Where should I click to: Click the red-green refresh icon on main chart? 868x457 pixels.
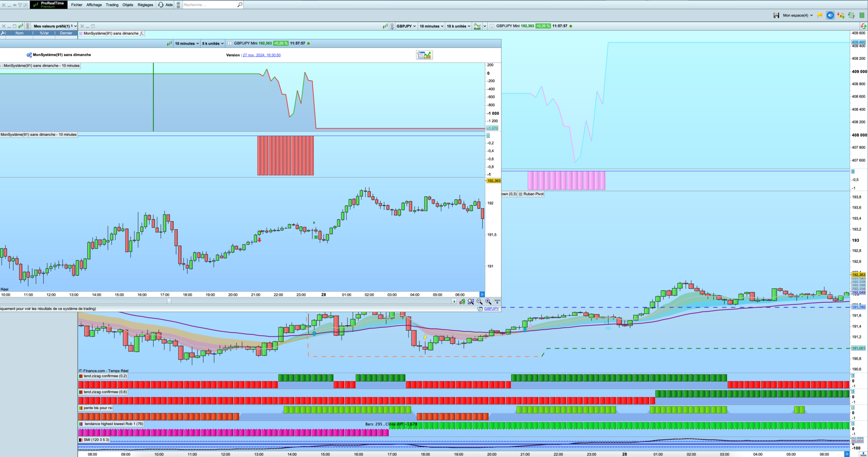[863, 26]
